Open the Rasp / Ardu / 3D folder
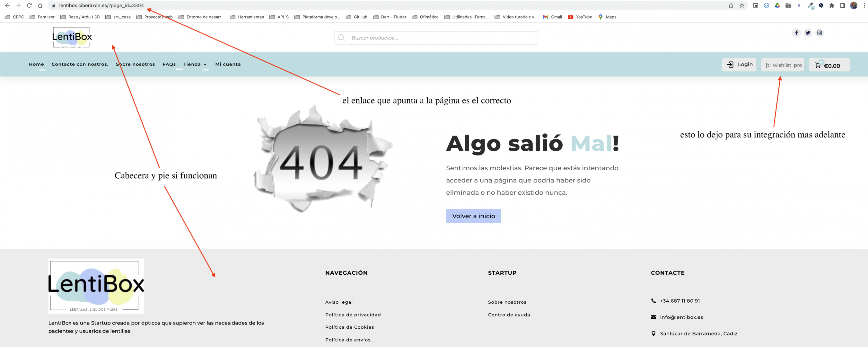The image size is (868, 347). point(80,17)
